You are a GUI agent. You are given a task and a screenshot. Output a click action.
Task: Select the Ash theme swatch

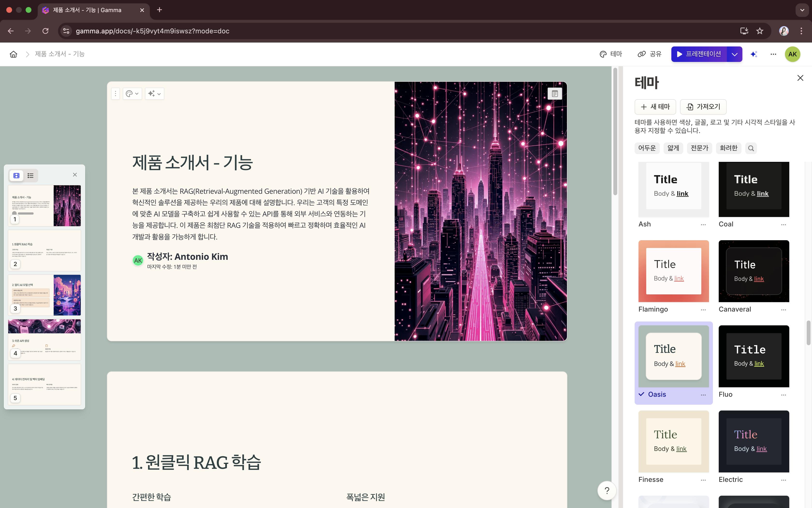click(674, 189)
